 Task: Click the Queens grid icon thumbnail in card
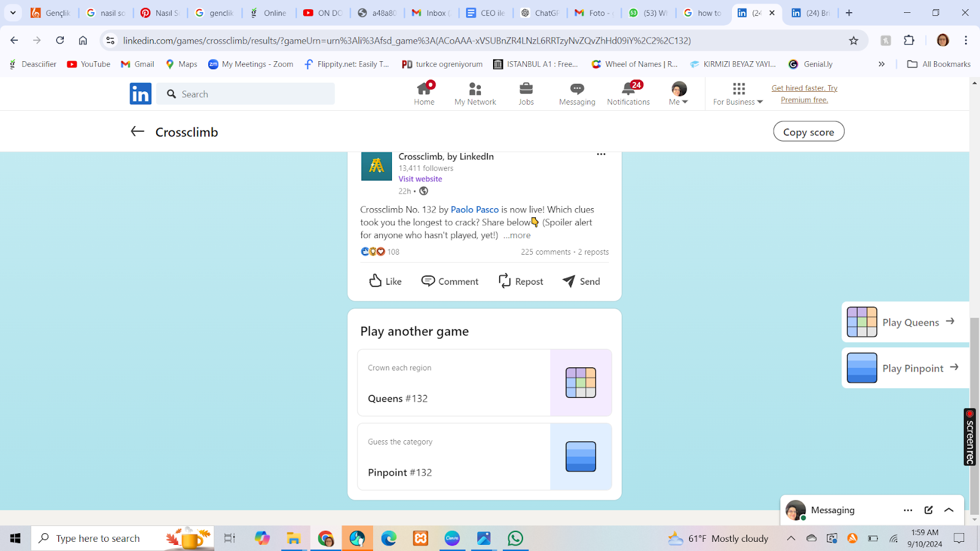tap(581, 383)
